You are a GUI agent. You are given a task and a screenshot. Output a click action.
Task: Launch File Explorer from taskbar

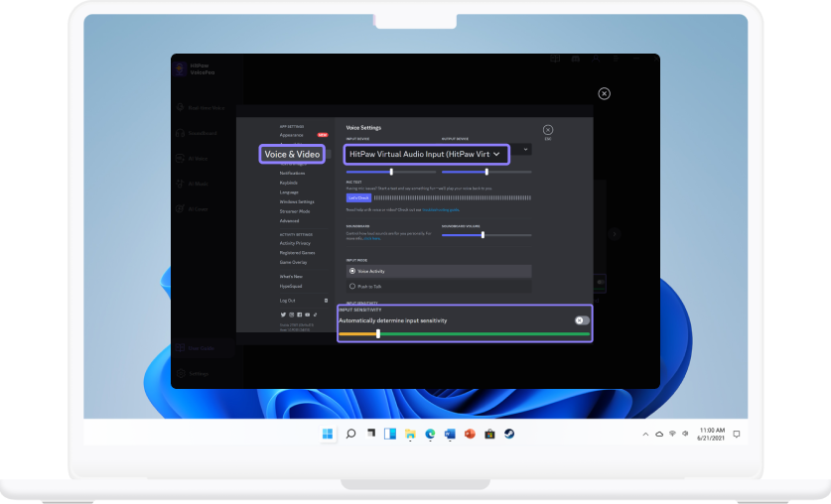coord(410,434)
